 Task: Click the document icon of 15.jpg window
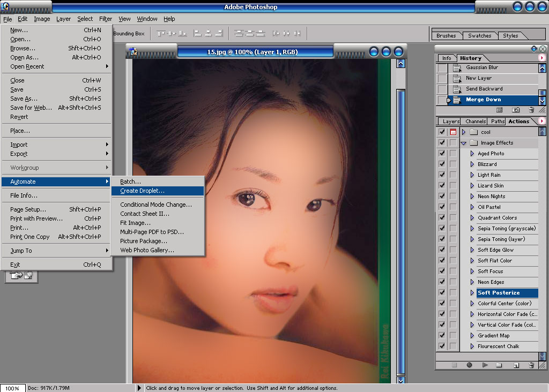pyautogui.click(x=133, y=51)
